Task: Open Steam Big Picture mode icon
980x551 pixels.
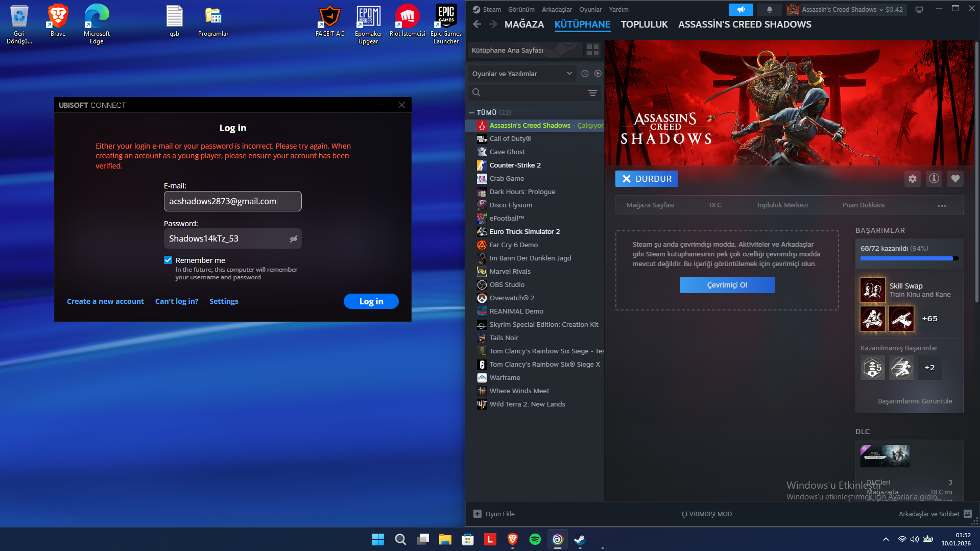Action: pyautogui.click(x=919, y=9)
